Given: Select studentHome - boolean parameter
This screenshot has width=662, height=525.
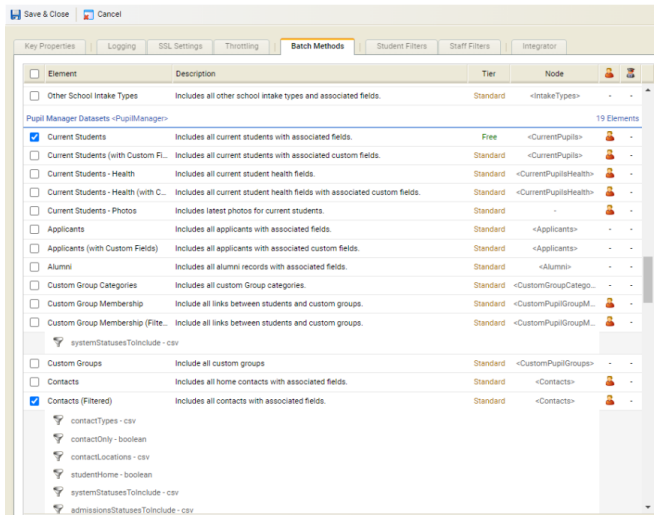Looking at the screenshot, I should coord(111,475).
